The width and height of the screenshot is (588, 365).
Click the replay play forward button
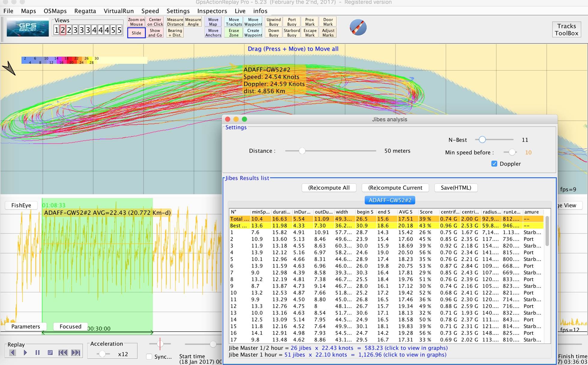[x=25, y=353]
